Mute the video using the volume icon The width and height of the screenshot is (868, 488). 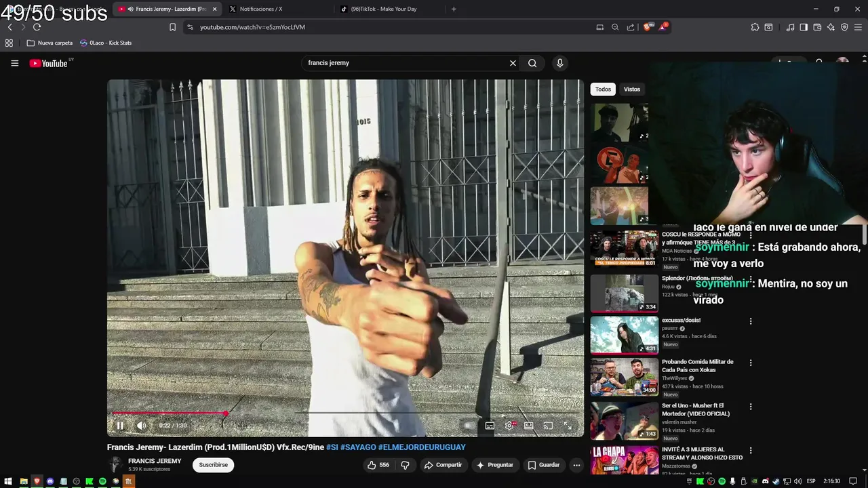point(141,426)
